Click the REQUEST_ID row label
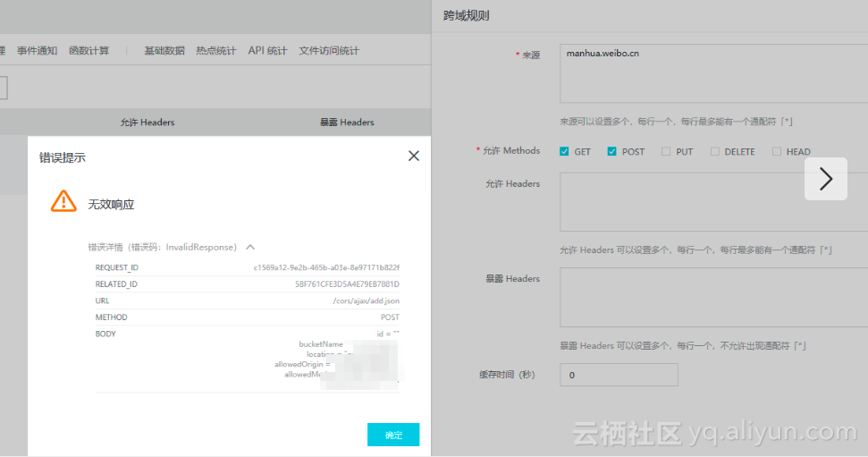 tap(117, 267)
